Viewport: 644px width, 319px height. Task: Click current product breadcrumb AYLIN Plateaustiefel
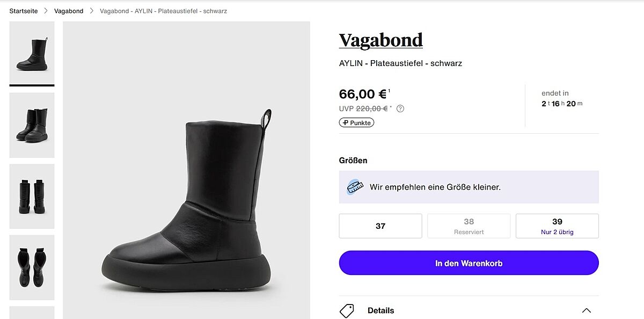tap(163, 11)
